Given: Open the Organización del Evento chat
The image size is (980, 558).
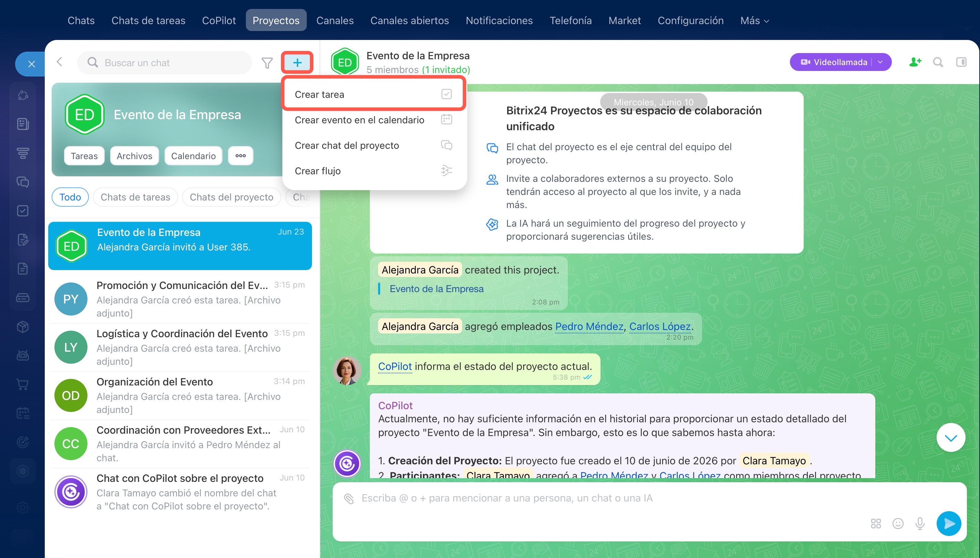Looking at the screenshot, I should pos(180,395).
